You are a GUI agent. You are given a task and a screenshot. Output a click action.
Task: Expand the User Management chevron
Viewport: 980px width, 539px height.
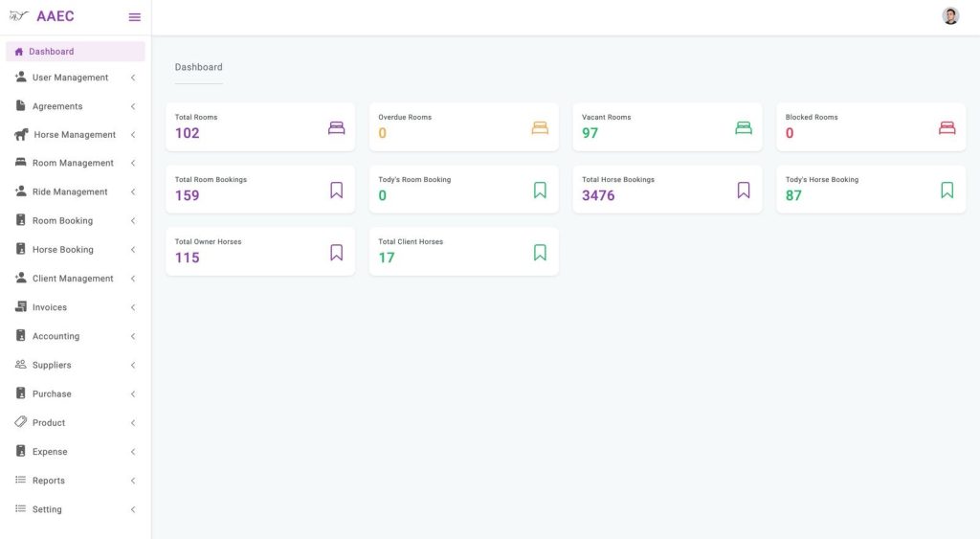click(133, 78)
